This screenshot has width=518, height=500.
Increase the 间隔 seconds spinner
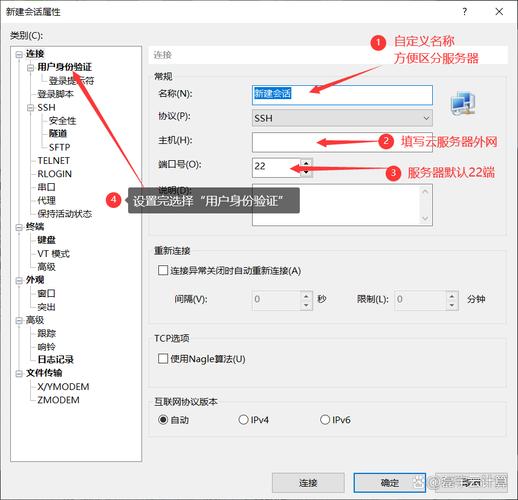coord(306,295)
